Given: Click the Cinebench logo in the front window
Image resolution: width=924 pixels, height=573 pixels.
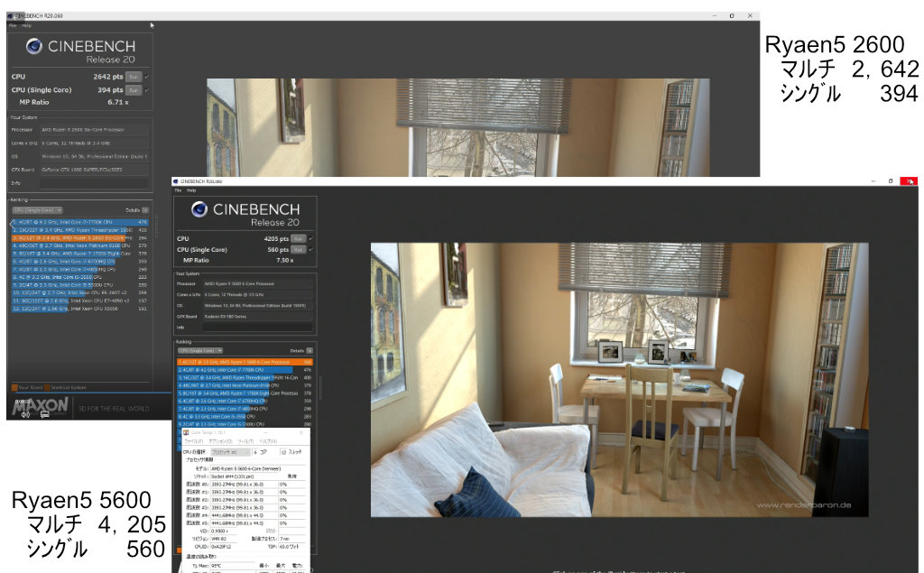Looking at the screenshot, I should pyautogui.click(x=199, y=209).
